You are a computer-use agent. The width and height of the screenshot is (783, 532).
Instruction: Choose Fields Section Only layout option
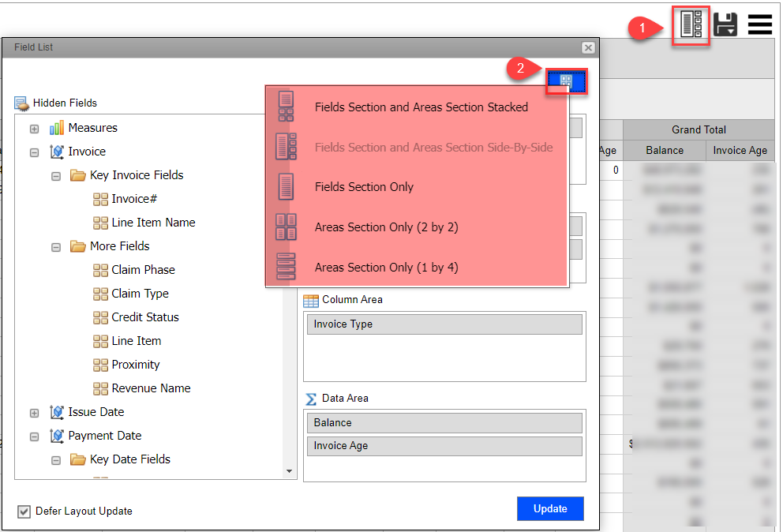coord(364,187)
